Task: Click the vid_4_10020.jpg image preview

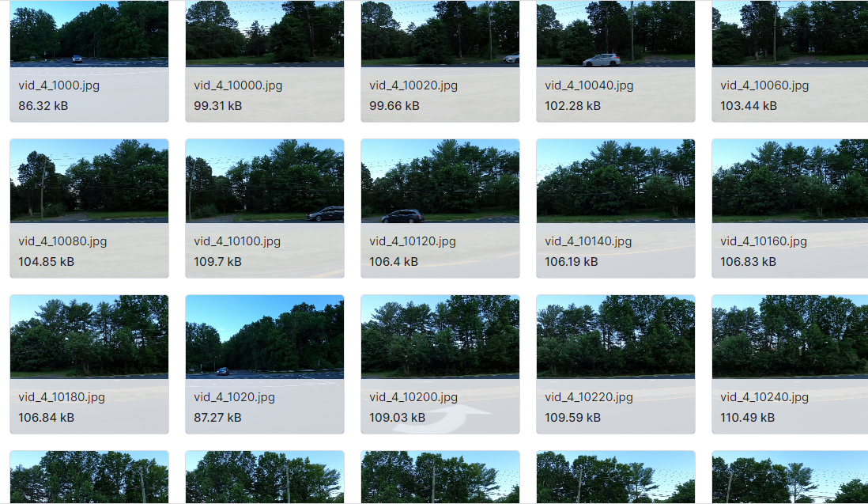Action: point(440,33)
